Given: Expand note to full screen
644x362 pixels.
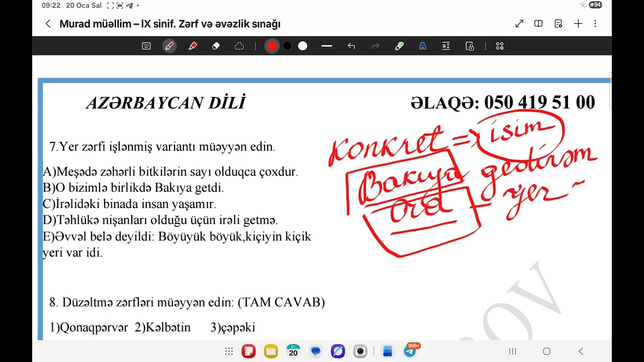Looking at the screenshot, I should click(519, 24).
